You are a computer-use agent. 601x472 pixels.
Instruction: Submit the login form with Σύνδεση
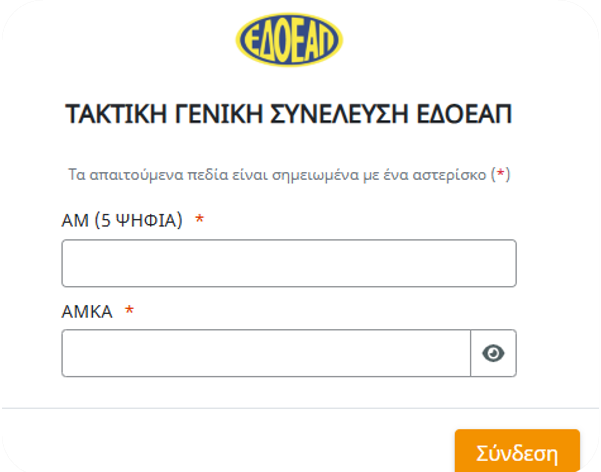point(517,451)
